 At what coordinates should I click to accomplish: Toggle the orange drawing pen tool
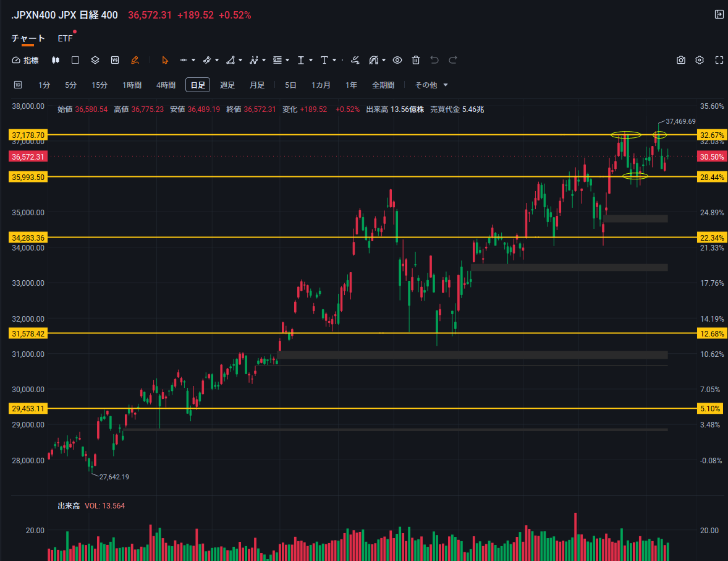tap(135, 60)
